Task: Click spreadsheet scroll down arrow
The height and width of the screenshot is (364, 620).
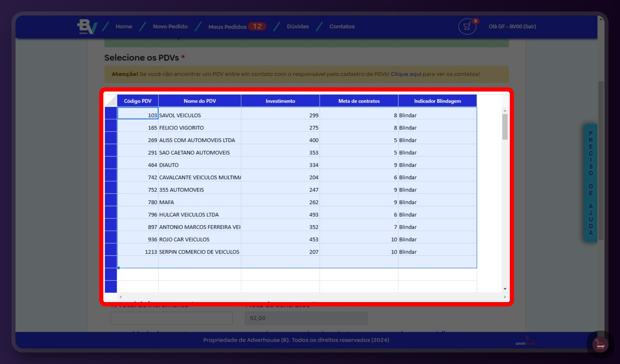Action: pos(505,289)
